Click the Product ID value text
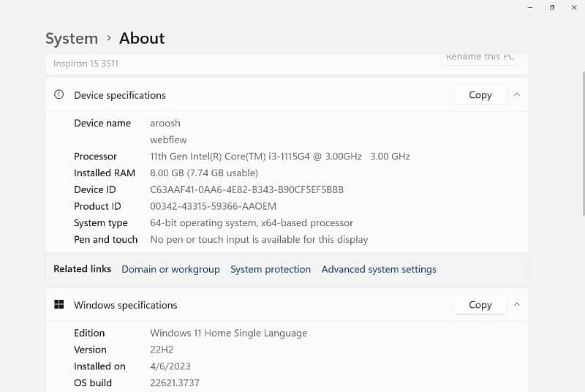Screen dimensions: 585x392 214,206
